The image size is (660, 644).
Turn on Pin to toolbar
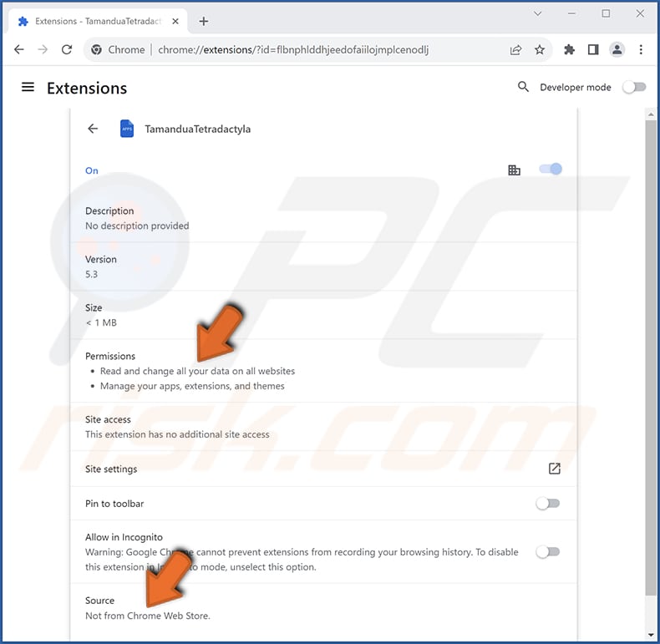[x=547, y=504]
